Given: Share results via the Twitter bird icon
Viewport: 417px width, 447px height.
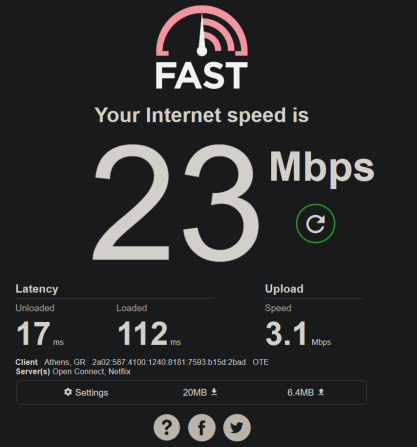Looking at the screenshot, I should [x=237, y=427].
